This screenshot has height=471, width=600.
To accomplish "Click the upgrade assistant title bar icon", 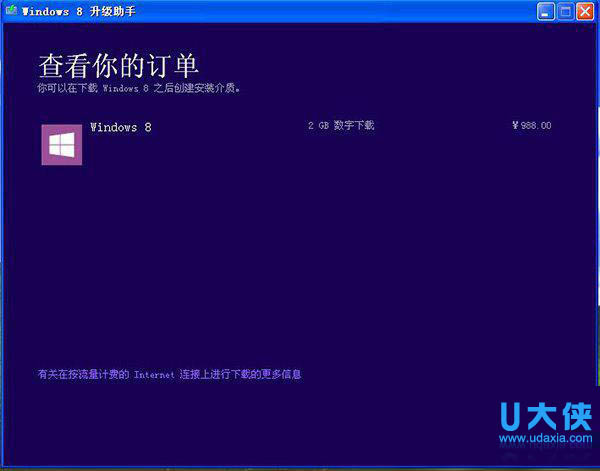I will click(11, 10).
